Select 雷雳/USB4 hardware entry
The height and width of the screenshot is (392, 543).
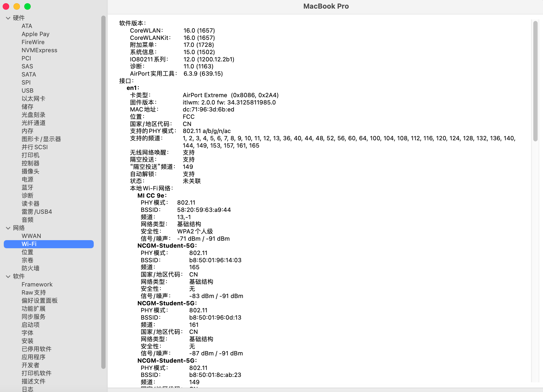[37, 212]
